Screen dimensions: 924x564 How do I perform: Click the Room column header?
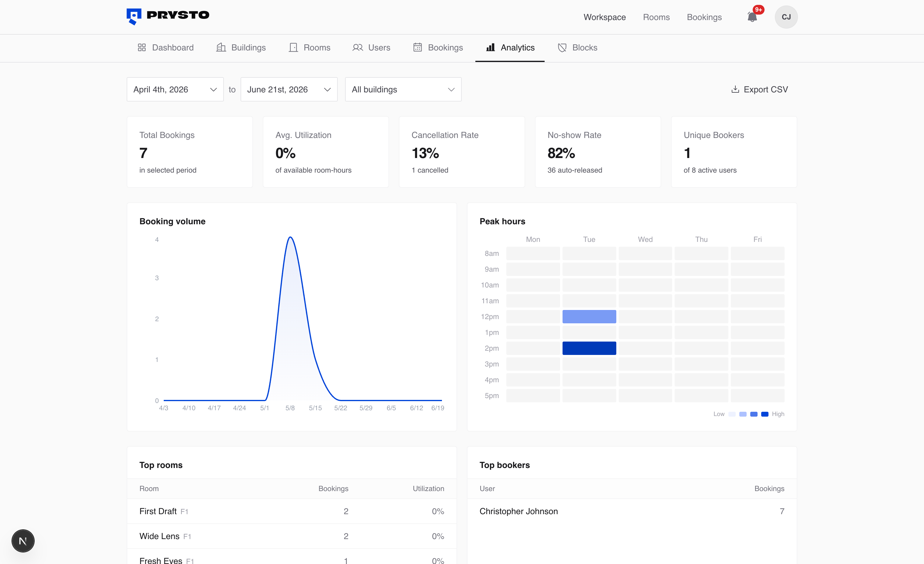click(x=149, y=489)
